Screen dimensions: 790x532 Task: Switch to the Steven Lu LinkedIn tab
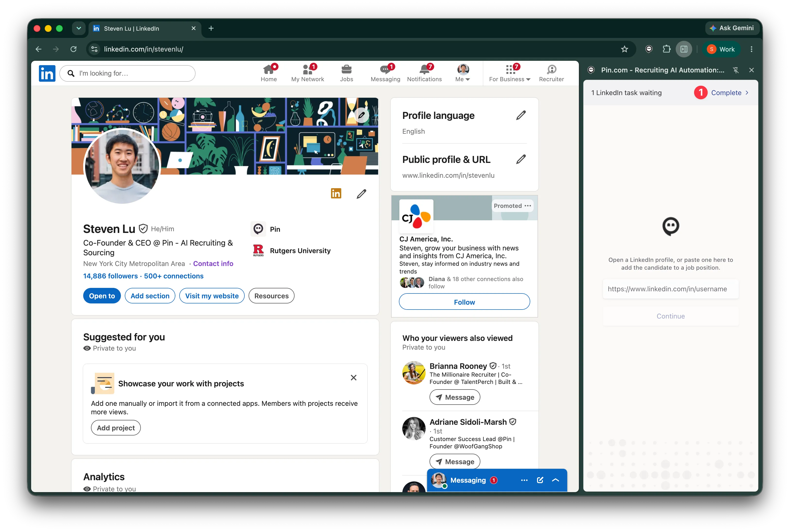145,28
